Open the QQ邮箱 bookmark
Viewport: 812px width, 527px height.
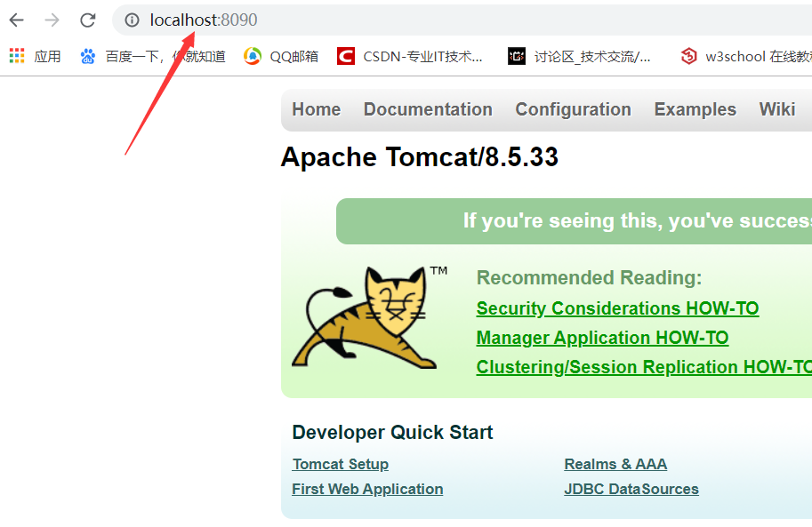pyautogui.click(x=281, y=56)
